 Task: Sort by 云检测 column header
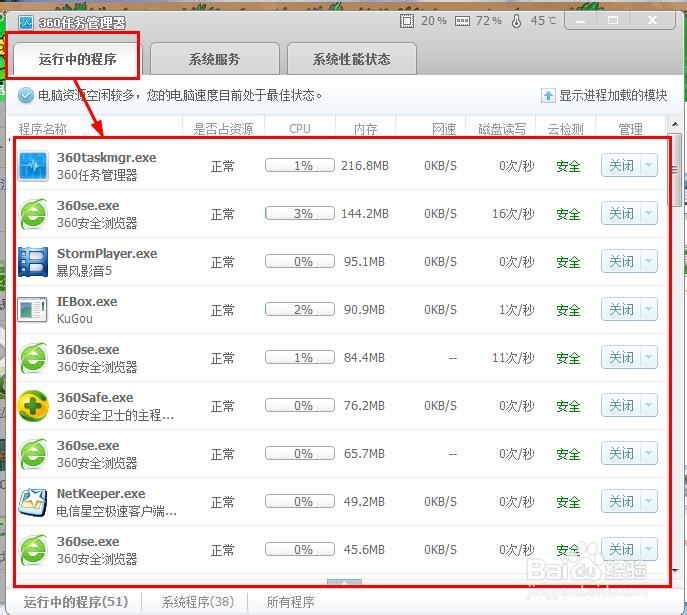566,129
